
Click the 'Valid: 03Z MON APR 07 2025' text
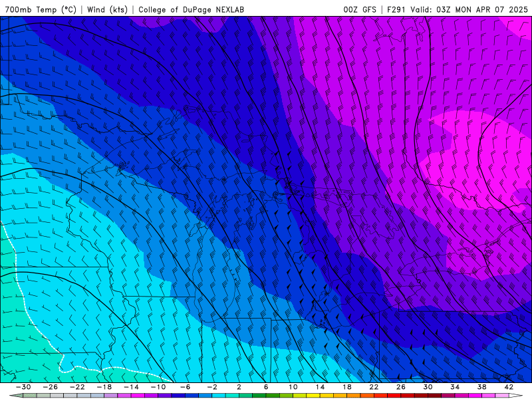point(469,9)
